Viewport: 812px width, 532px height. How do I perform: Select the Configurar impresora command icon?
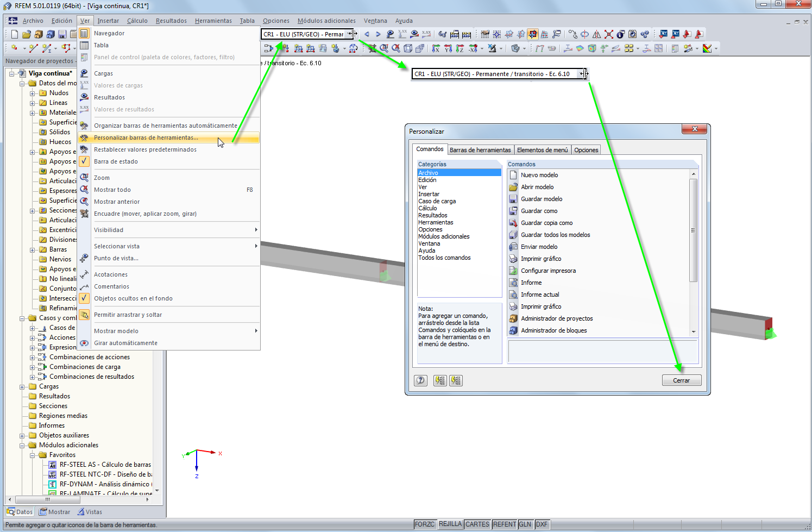(513, 271)
